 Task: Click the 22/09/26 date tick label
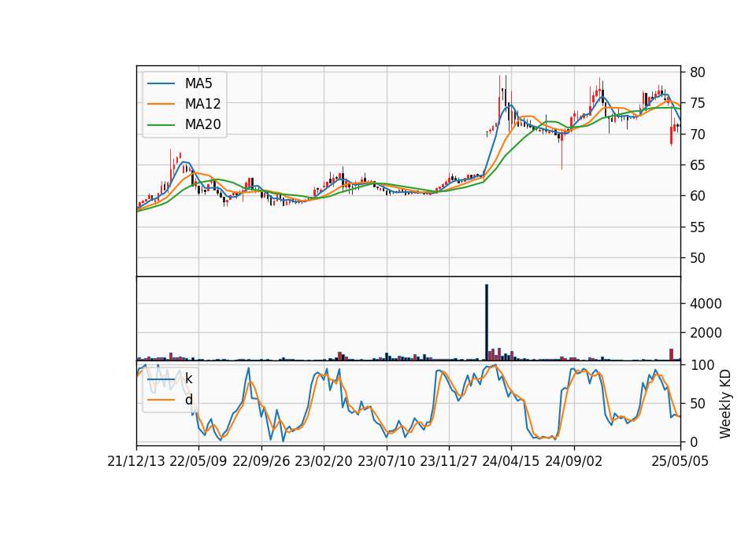261,461
